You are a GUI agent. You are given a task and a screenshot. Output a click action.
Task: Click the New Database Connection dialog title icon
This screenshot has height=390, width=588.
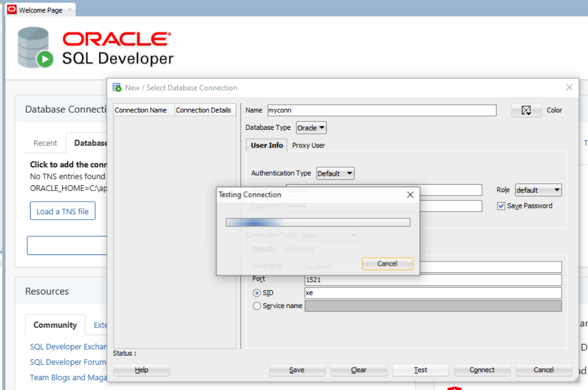(x=117, y=87)
